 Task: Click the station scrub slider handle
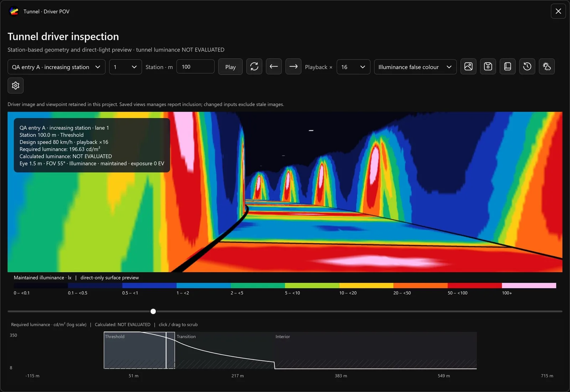[153, 311]
